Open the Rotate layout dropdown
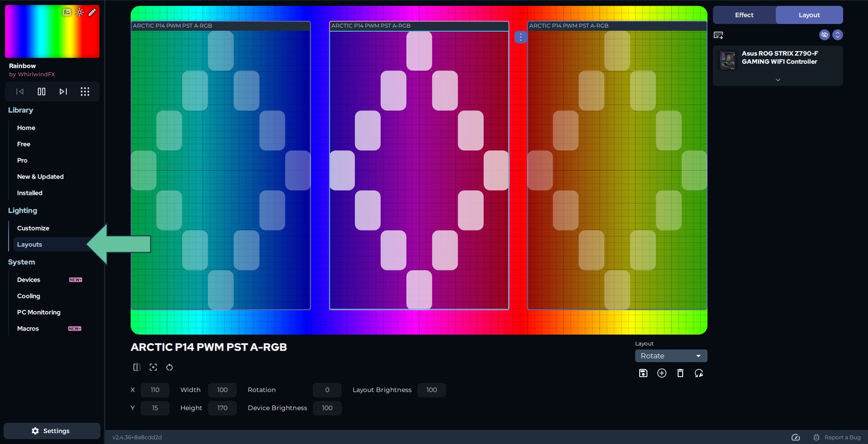The height and width of the screenshot is (444, 868). pos(671,356)
